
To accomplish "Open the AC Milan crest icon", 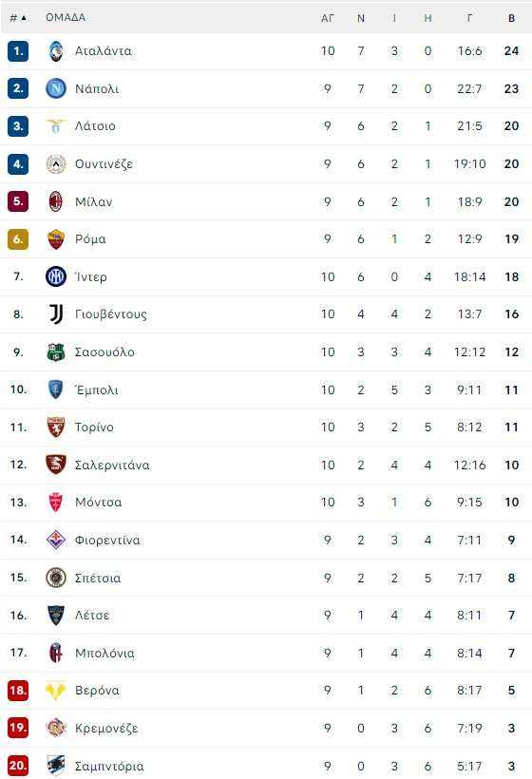I will coord(56,201).
